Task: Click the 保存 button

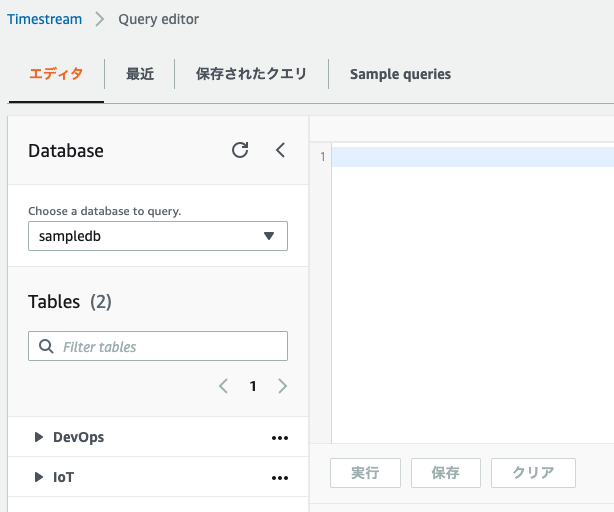Action: click(x=446, y=473)
